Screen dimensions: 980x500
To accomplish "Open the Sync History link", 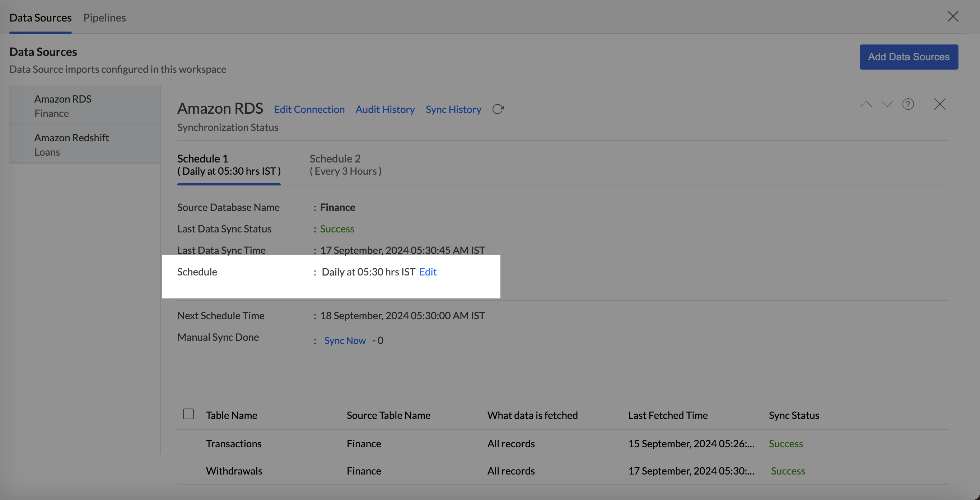I will pos(453,109).
